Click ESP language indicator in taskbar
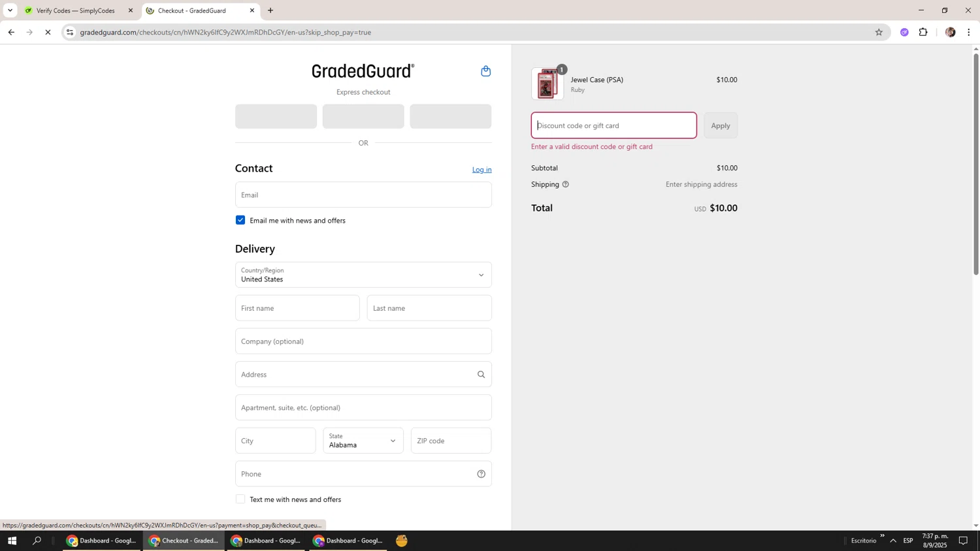The image size is (980, 551). 908,541
